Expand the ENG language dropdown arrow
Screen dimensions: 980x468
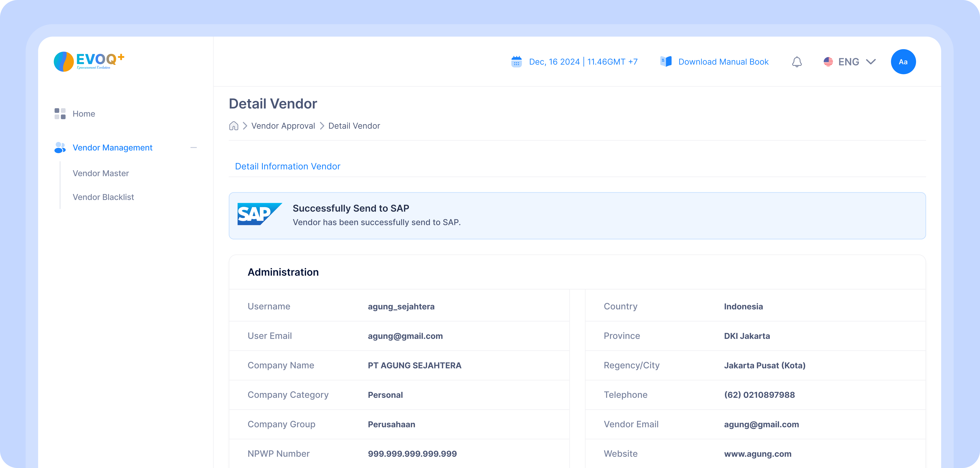click(871, 62)
